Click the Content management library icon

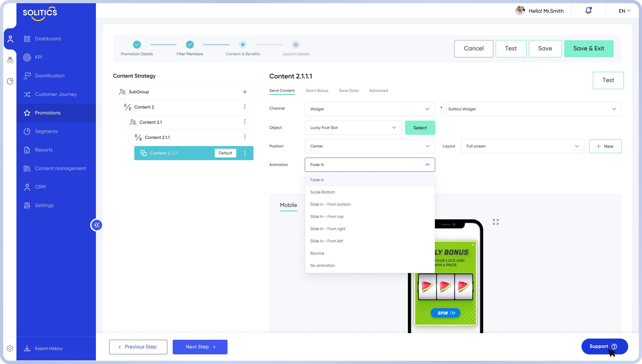27,169
